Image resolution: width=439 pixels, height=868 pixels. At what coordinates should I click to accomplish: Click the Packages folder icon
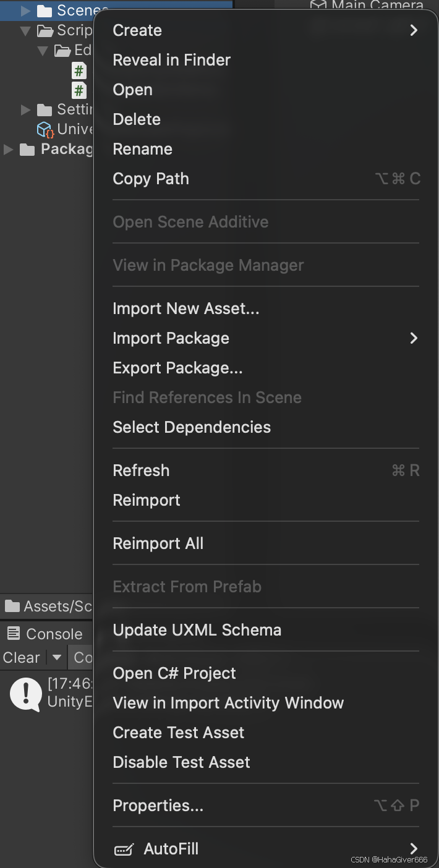coord(27,150)
